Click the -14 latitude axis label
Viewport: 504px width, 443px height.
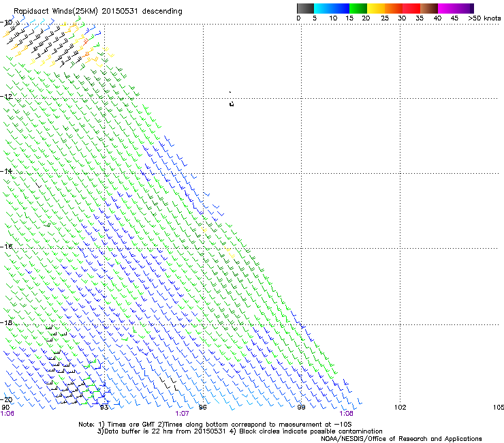(x=6, y=171)
